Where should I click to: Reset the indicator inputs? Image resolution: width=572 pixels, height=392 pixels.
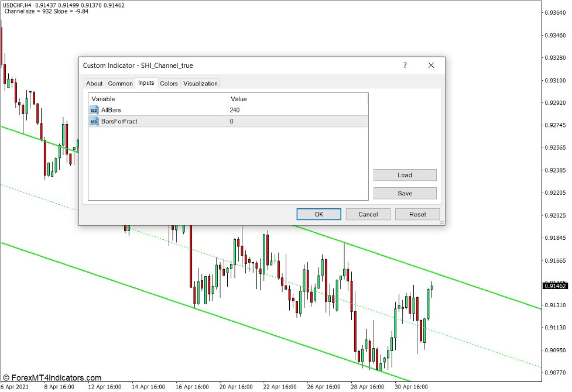(417, 214)
